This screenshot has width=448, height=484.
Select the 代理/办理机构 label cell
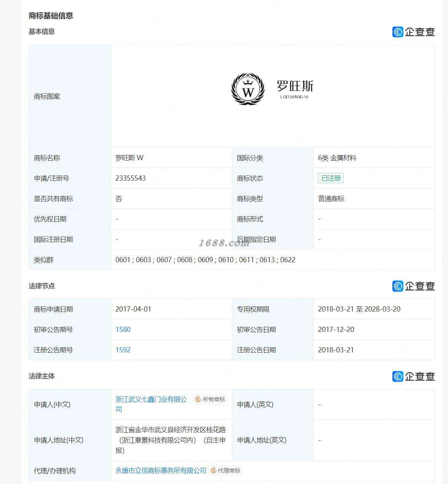click(70, 471)
